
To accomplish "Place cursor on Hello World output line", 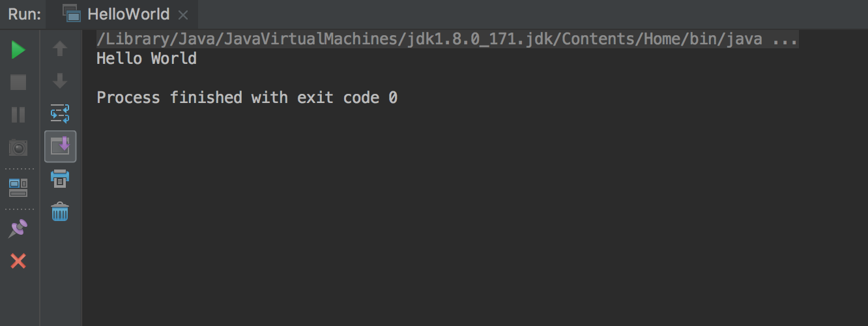I will click(147, 59).
